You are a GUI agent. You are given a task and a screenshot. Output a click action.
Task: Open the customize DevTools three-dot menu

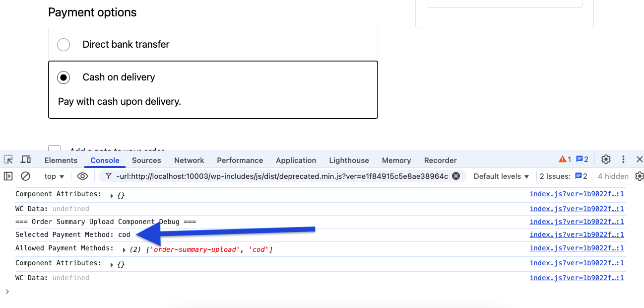[x=623, y=159]
